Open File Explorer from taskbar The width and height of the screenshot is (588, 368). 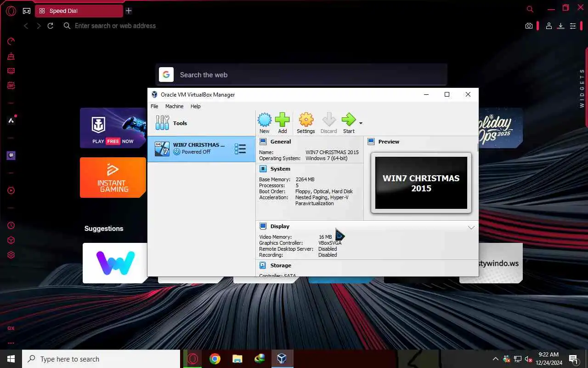coord(237,359)
